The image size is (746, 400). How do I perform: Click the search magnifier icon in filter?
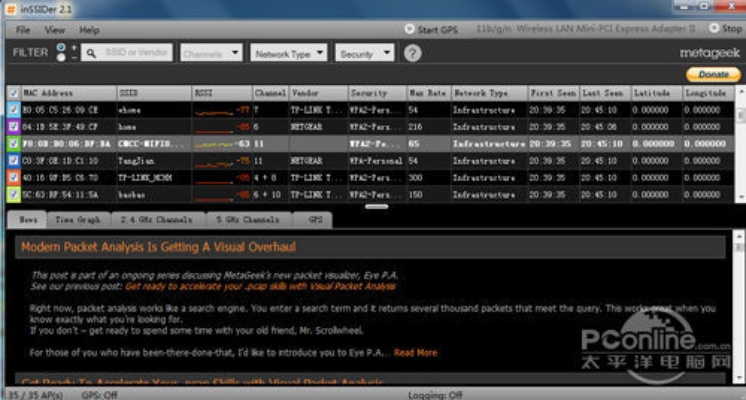(90, 53)
